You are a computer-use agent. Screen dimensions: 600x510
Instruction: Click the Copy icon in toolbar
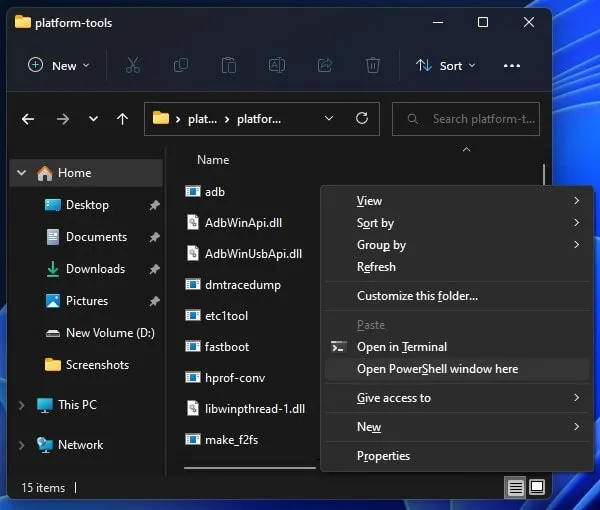pos(181,65)
